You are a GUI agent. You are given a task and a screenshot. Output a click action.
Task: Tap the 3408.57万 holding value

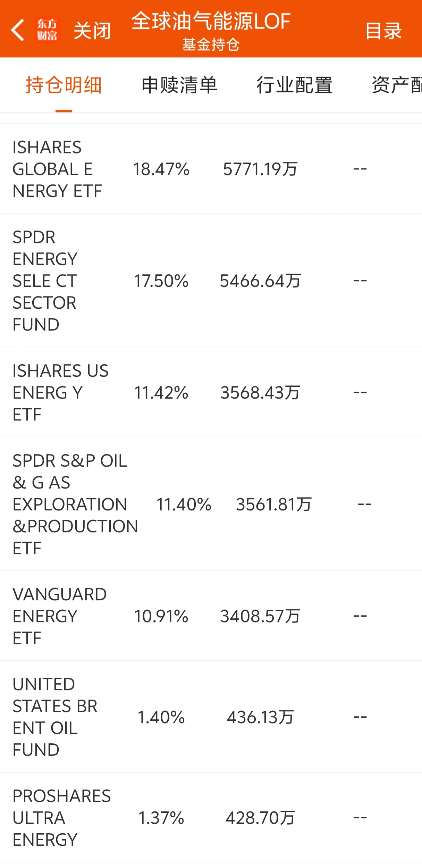pos(260,616)
